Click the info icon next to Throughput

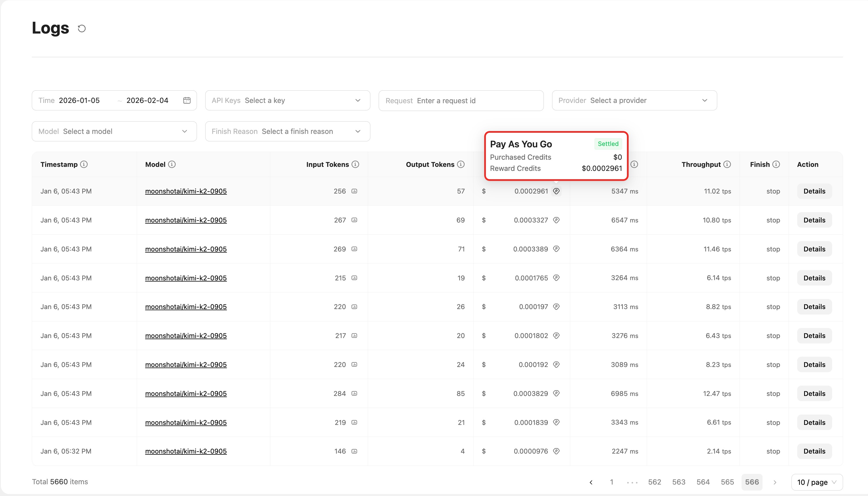point(727,165)
